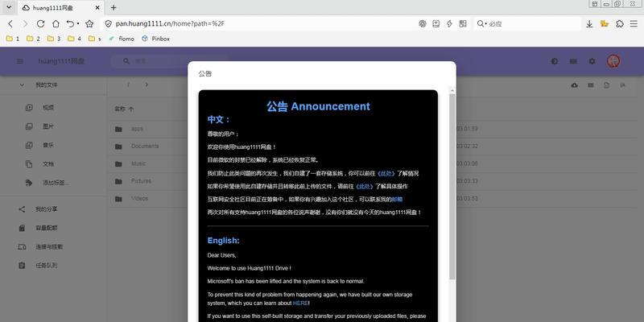
Task: Click the round globe icon in address bar
Action: [422, 24]
